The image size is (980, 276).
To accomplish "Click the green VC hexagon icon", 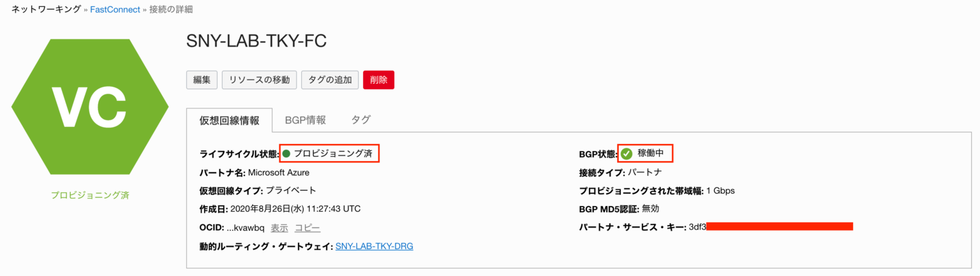I will tap(90, 106).
